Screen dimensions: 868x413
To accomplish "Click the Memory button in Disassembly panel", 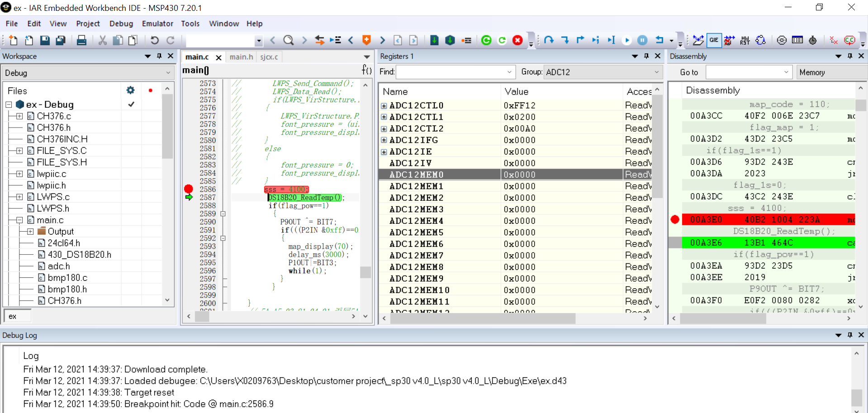I will (x=812, y=72).
